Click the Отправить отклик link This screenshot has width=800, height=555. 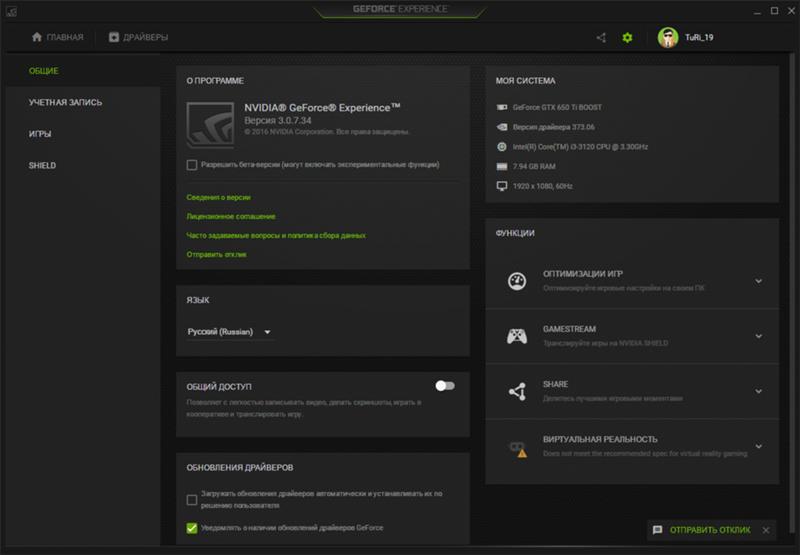pyautogui.click(x=216, y=255)
